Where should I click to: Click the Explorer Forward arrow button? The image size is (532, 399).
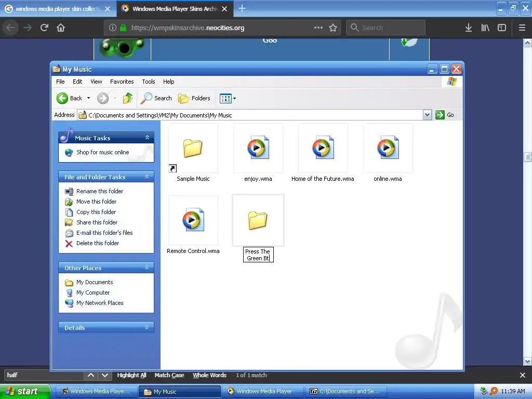pos(103,98)
